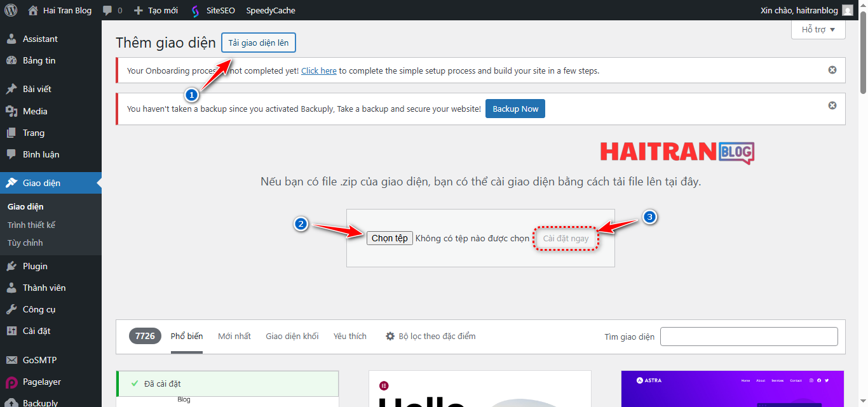Click the Tìm giao diện search field
The height and width of the screenshot is (407, 868).
point(749,336)
